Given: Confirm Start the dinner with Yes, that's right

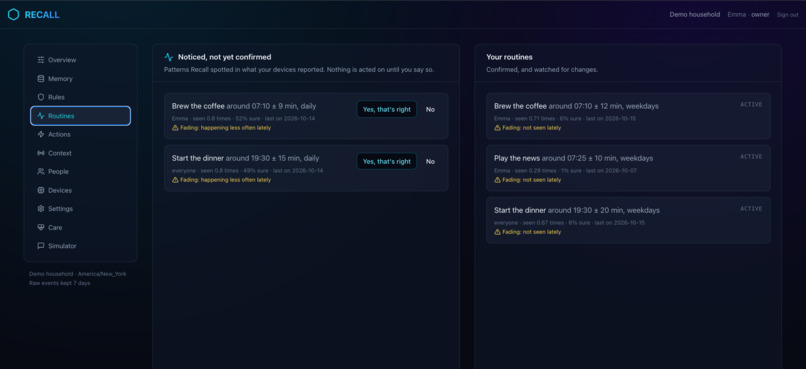Looking at the screenshot, I should click(387, 161).
